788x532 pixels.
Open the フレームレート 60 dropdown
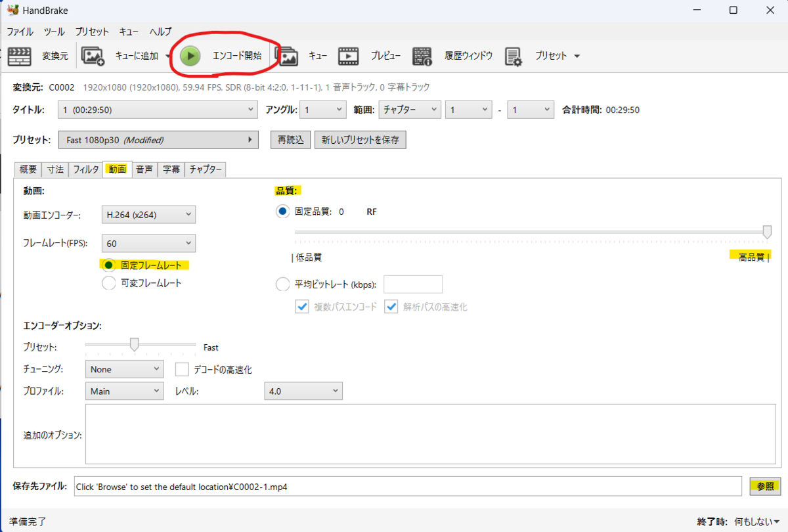148,243
